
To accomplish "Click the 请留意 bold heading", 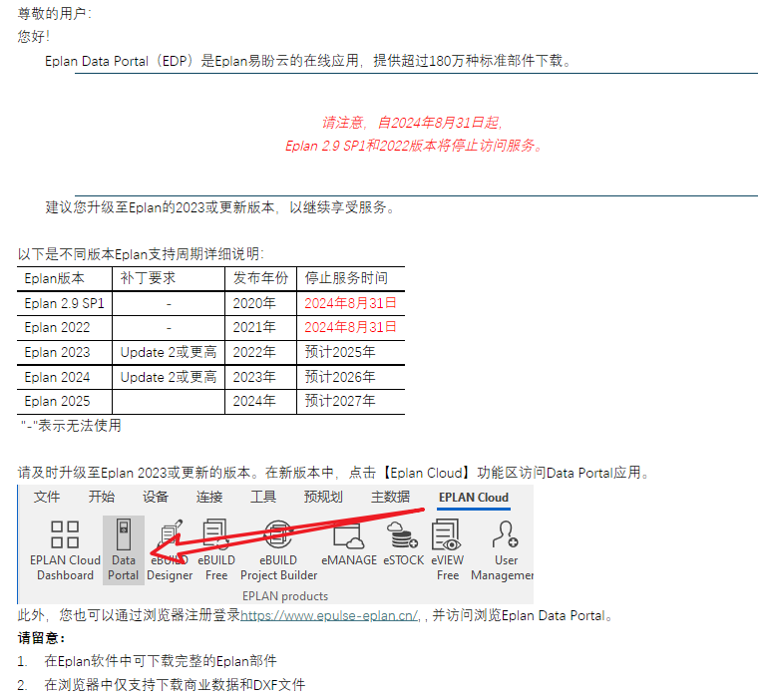I will [x=41, y=638].
